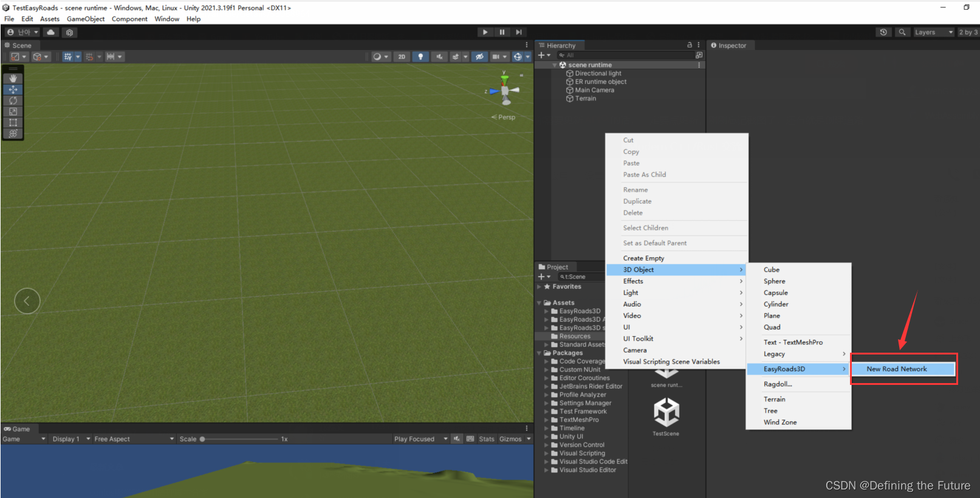980x498 pixels.
Task: Collapse the scene runtime hierarchy node
Action: tap(555, 65)
